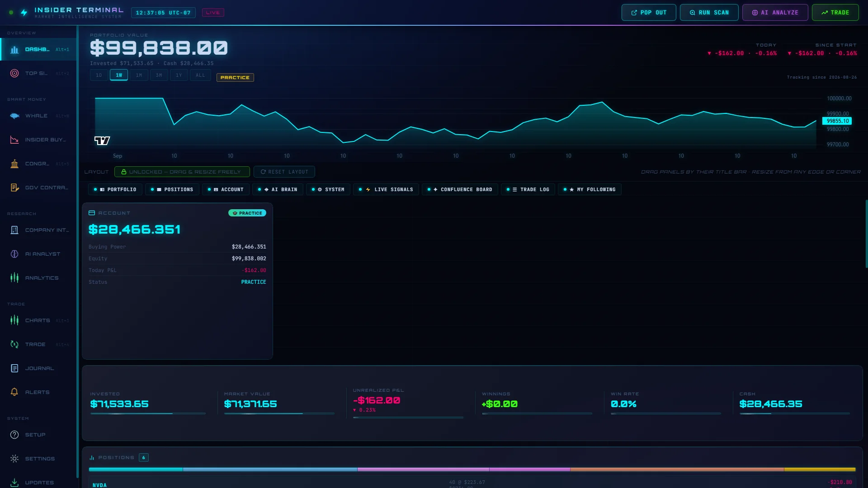The width and height of the screenshot is (868, 488).
Task: Click the Pop Out button
Action: click(x=649, y=13)
